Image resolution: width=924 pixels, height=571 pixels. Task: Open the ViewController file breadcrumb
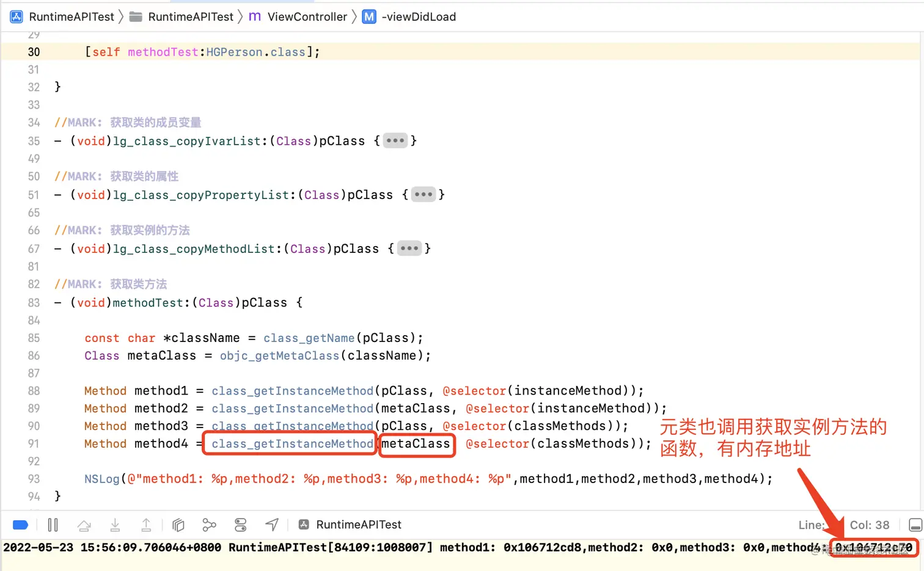tap(298, 17)
